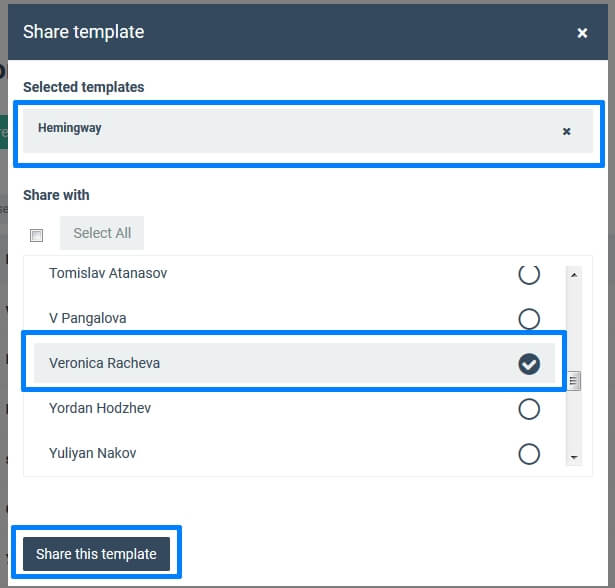The height and width of the screenshot is (588, 615).
Task: Tick the Select All checkbox
Action: tap(36, 235)
